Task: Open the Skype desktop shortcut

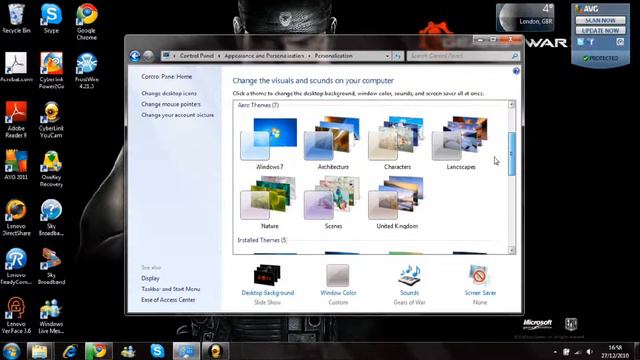Action: (51, 18)
